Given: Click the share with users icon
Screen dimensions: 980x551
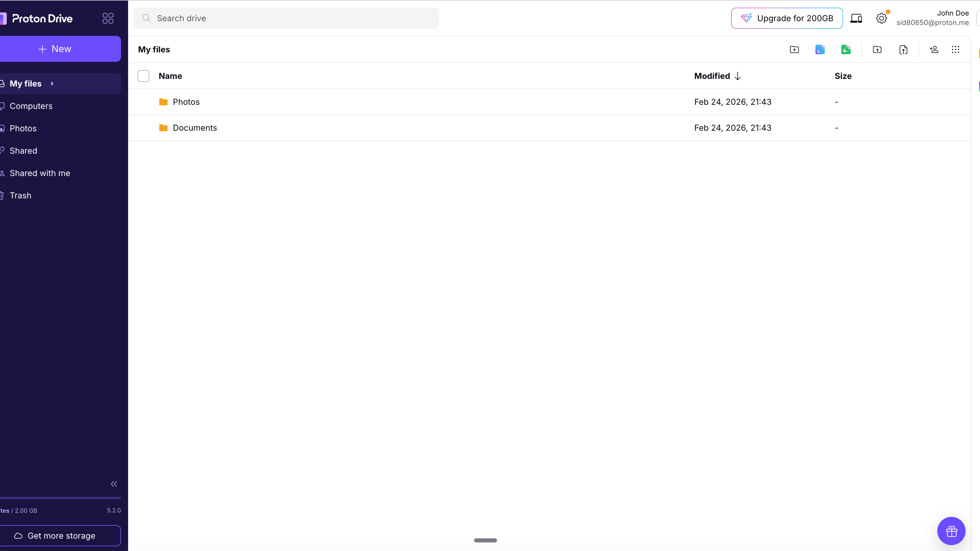Looking at the screenshot, I should point(933,49).
